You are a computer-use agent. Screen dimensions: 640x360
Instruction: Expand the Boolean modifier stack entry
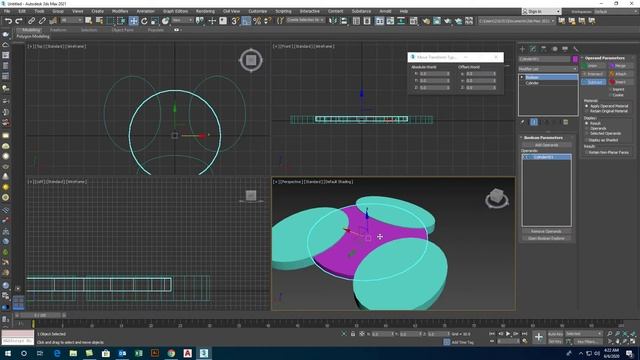point(522,77)
